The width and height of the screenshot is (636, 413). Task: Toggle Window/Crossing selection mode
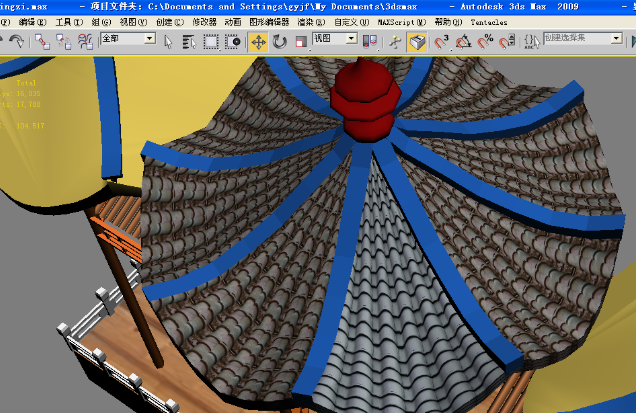(233, 41)
